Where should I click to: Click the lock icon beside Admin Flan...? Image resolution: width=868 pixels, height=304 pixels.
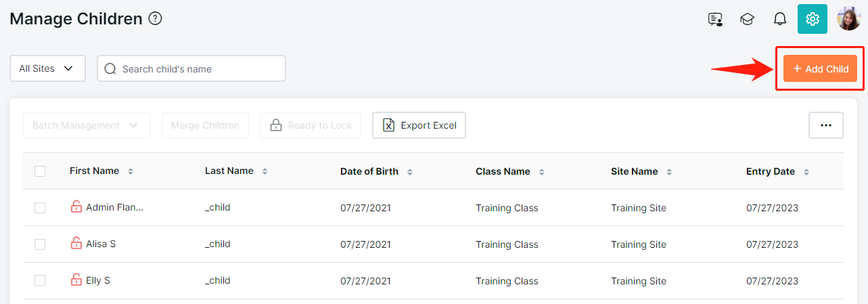76,207
